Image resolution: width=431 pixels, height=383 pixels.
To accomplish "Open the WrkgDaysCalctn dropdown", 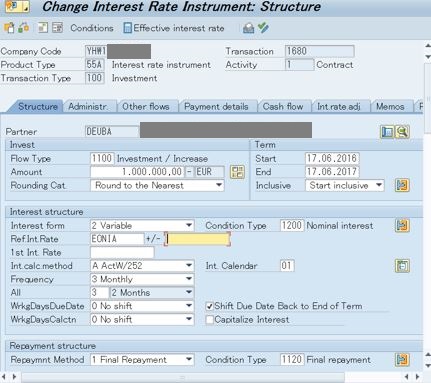I will pyautogui.click(x=142, y=320).
